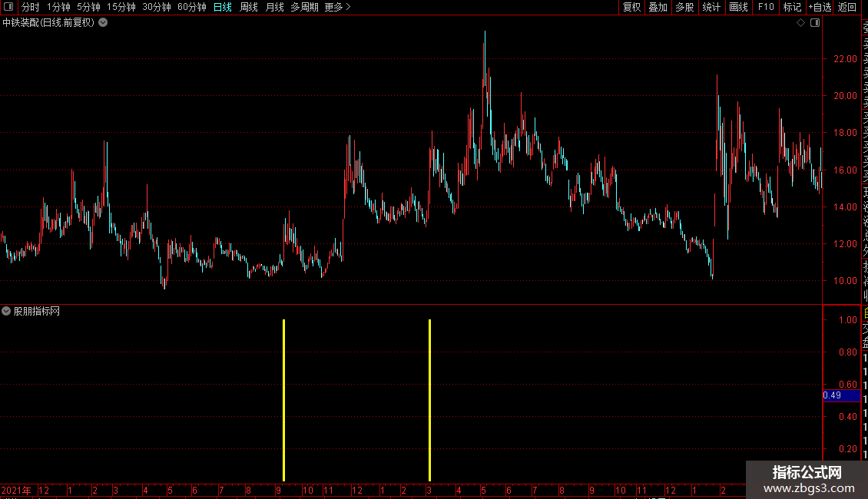
Task: Select the 30分钟 period tab
Action: [157, 7]
